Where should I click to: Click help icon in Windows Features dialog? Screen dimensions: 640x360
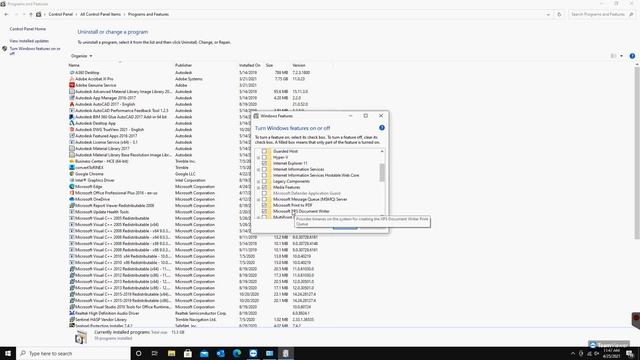(382, 128)
